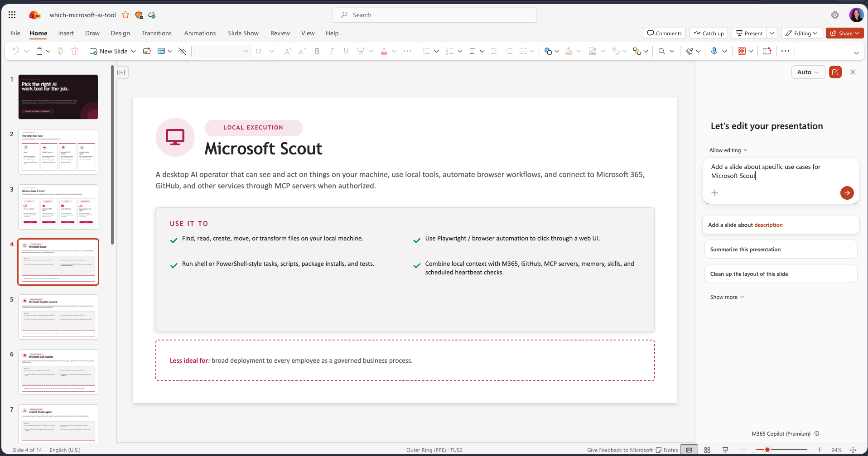Click the Comments button
This screenshot has height=456, width=868.
pos(664,33)
